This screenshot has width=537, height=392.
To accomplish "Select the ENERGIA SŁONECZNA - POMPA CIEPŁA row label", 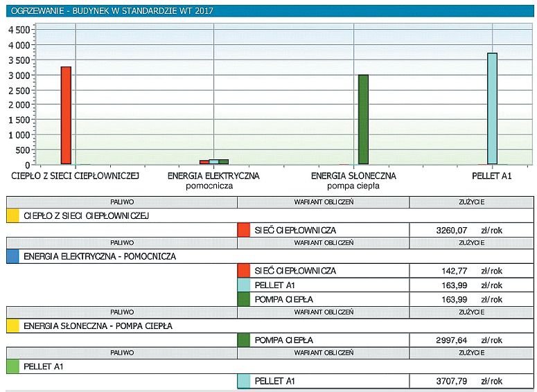I will tap(98, 326).
